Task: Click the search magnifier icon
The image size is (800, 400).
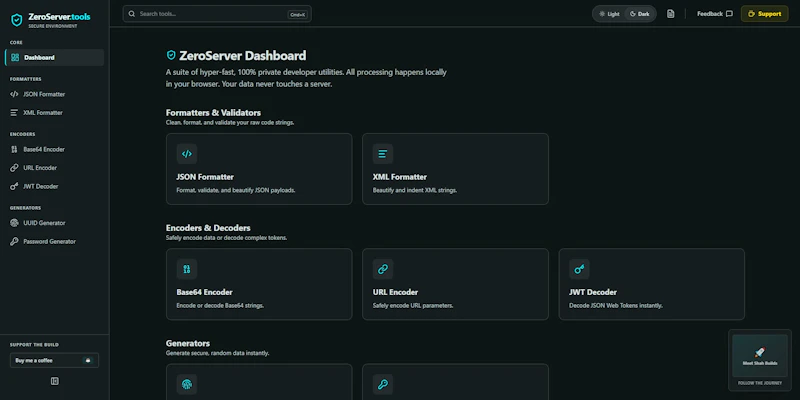Action: (x=132, y=14)
